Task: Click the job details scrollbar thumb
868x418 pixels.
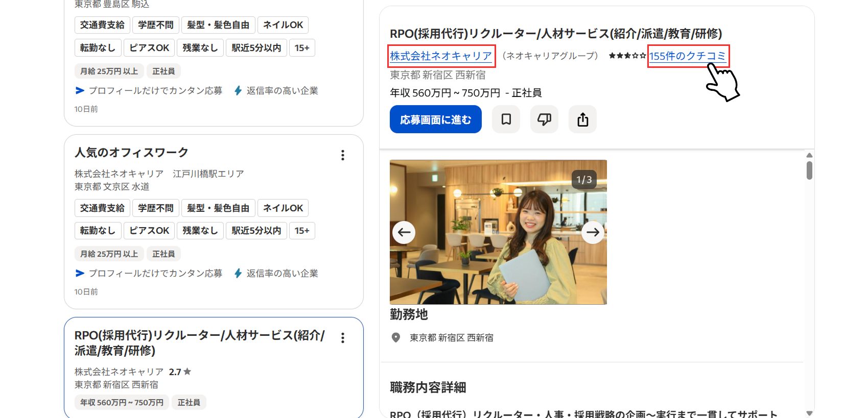Action: (809, 170)
